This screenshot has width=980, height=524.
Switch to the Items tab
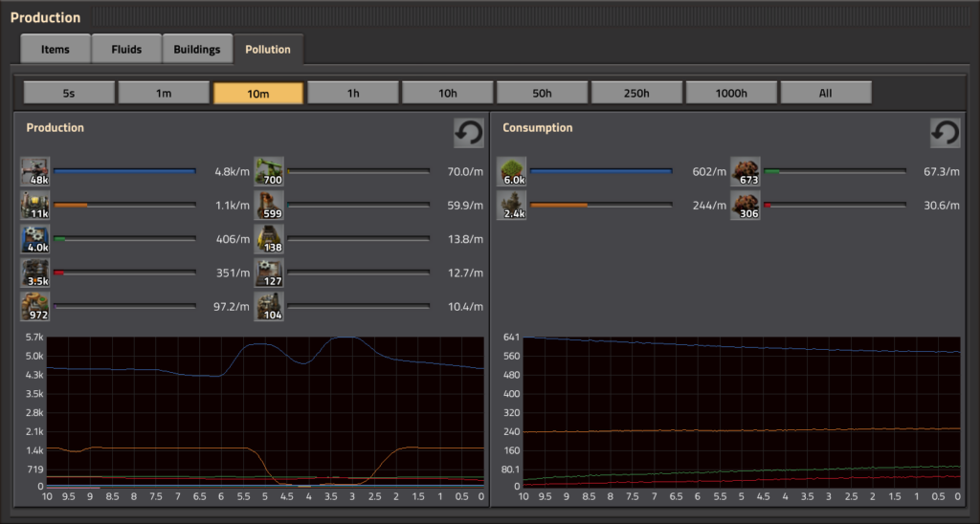click(56, 50)
